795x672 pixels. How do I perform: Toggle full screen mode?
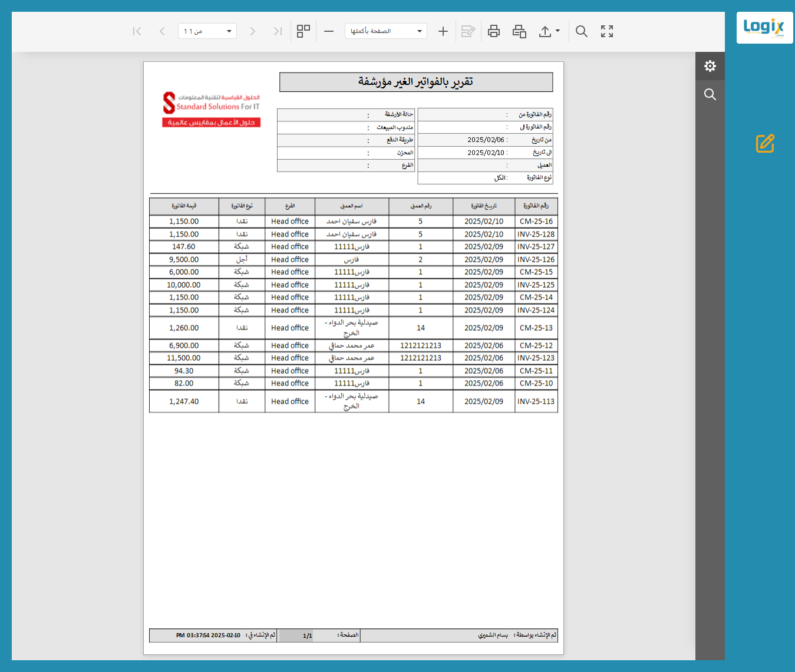tap(607, 31)
